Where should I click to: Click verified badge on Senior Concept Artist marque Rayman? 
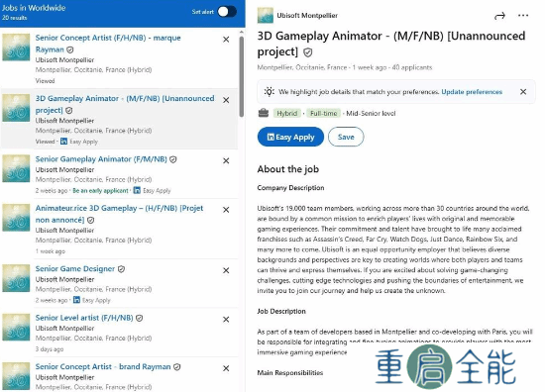coord(70,49)
